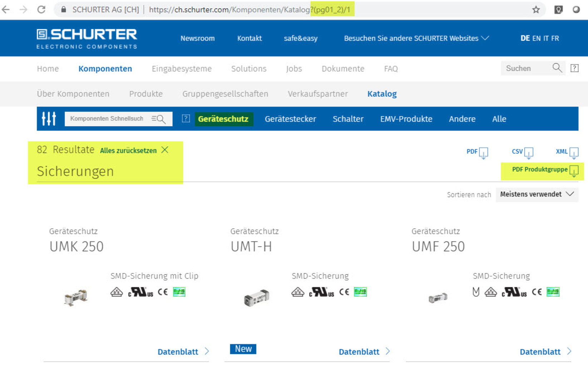This screenshot has height=372, width=588.
Task: Download results as PDF
Action: 477,153
